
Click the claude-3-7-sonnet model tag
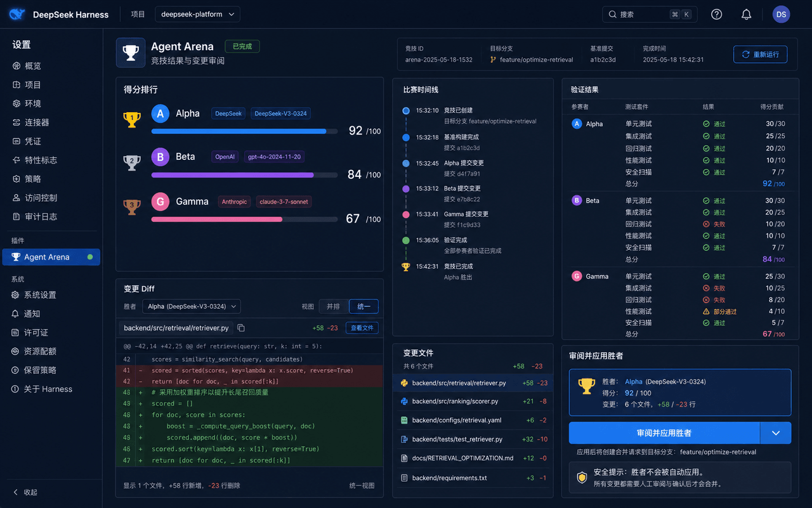point(283,202)
